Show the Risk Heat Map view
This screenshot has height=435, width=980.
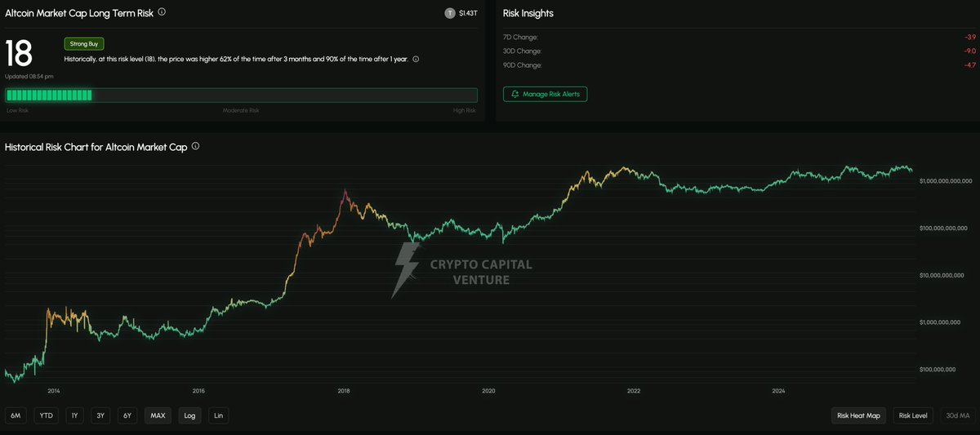tap(859, 415)
